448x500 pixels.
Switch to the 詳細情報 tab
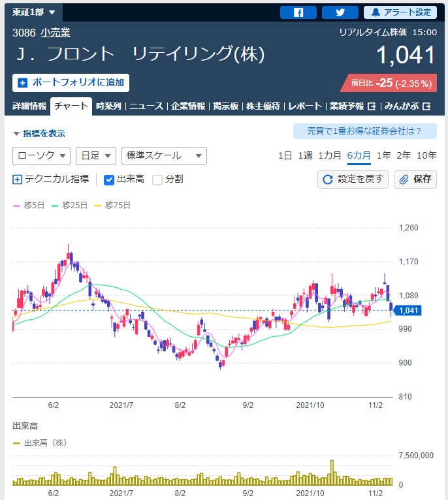29,106
